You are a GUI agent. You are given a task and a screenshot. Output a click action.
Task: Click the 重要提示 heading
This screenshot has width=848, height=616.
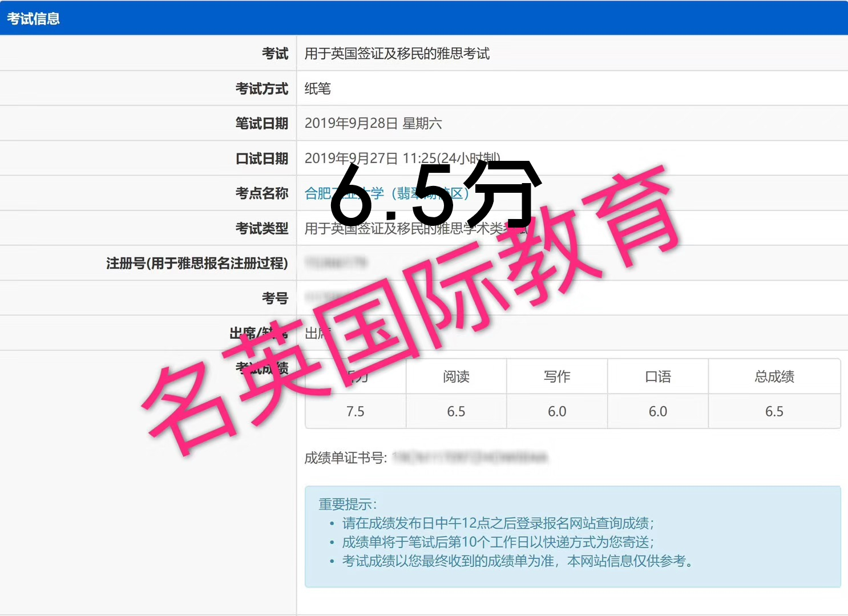point(348,504)
